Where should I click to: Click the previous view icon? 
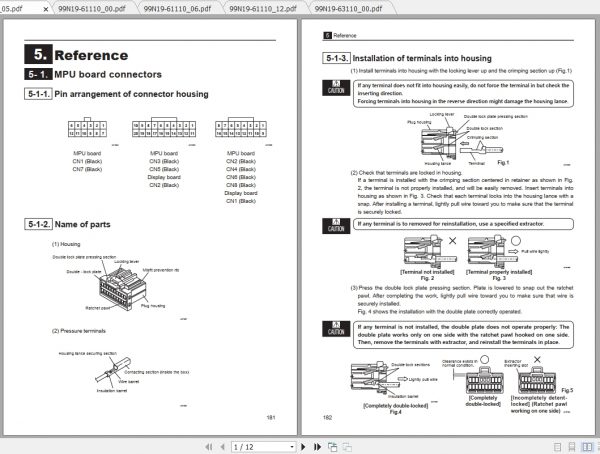point(333,447)
